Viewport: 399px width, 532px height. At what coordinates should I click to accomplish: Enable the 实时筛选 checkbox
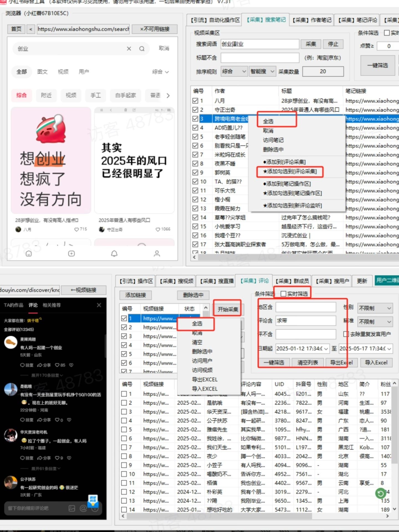coord(283,294)
